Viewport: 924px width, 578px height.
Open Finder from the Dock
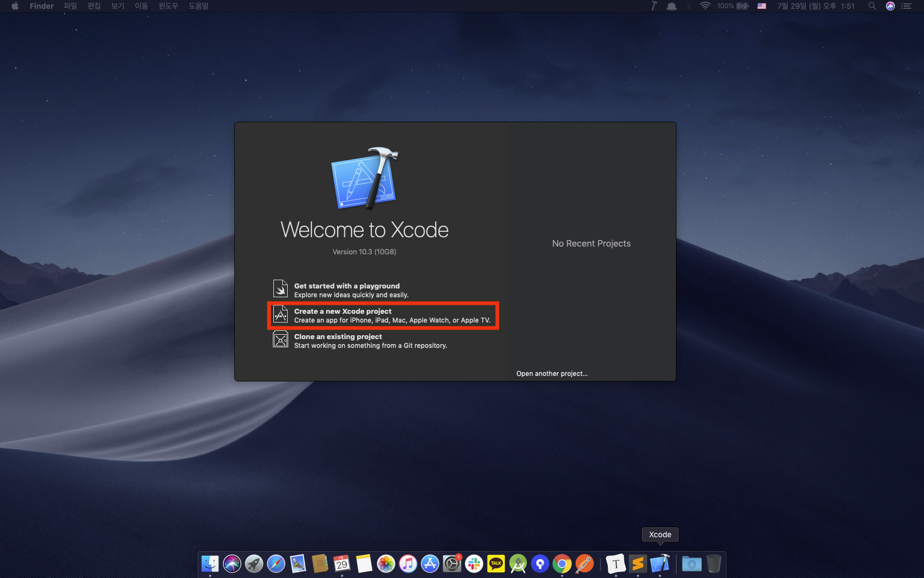(210, 564)
